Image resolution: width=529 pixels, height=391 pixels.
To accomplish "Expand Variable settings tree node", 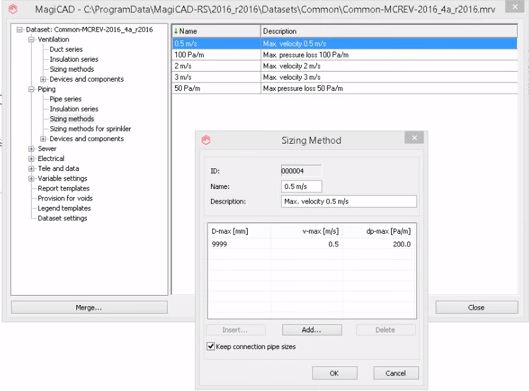I will click(x=31, y=178).
